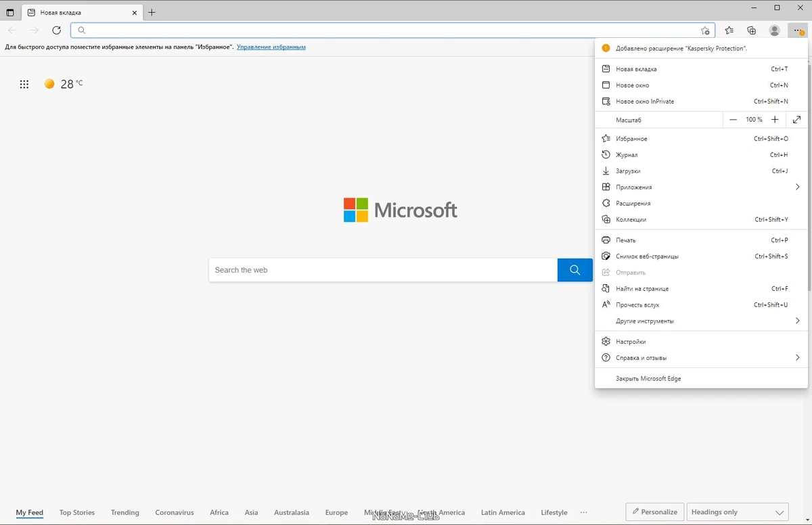
Task: Click the 28 °C temperature reading
Action: click(x=72, y=84)
